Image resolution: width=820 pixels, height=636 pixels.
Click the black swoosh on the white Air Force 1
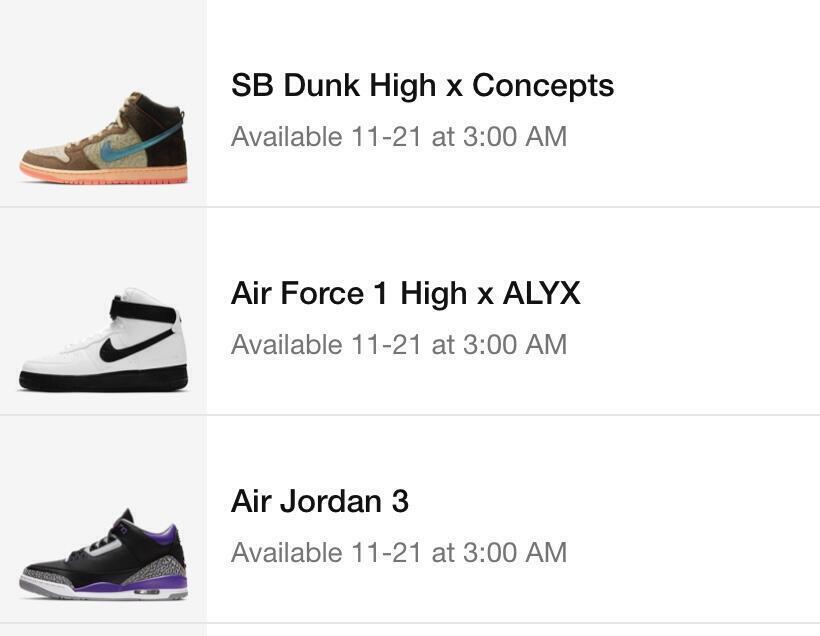(x=137, y=347)
